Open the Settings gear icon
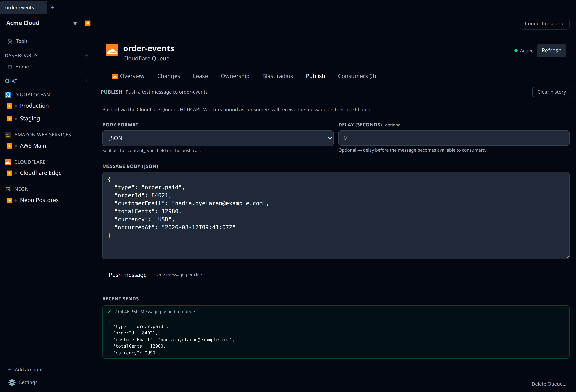The image size is (576, 392). pos(12,382)
